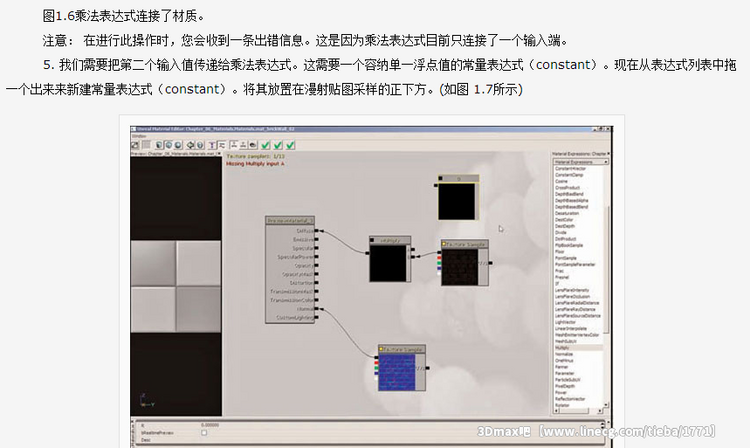The image size is (750, 448).
Task: Open the Material Expressions category dropdown
Action: pos(581,162)
